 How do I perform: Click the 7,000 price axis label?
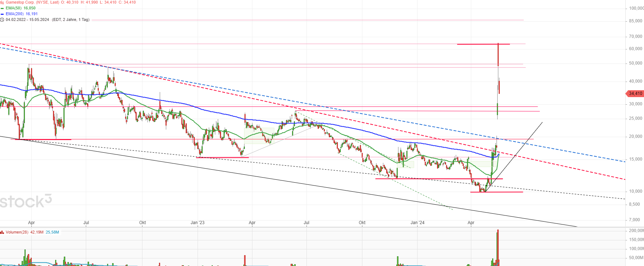[x=634, y=220]
